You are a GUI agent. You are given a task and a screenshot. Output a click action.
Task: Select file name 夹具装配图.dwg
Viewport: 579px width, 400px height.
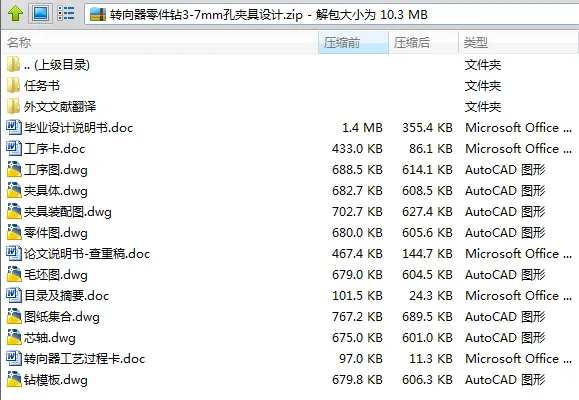click(68, 212)
